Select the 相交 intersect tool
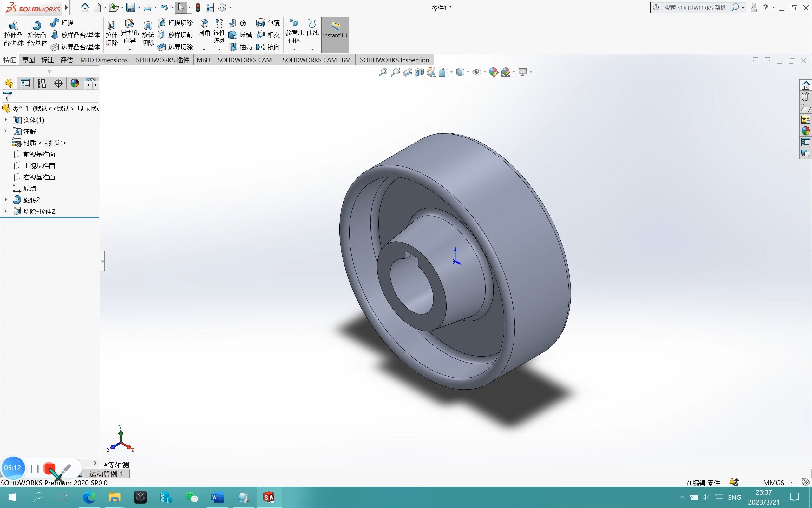 (x=268, y=35)
